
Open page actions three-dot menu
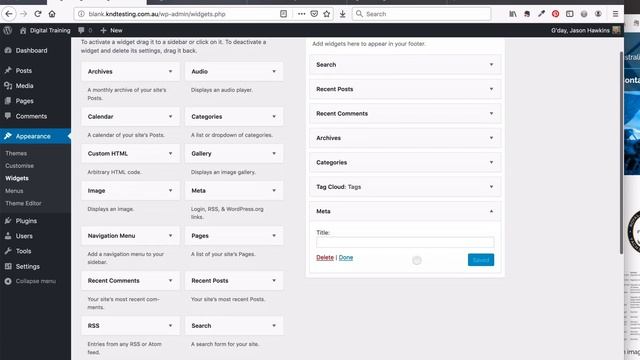tap(301, 14)
